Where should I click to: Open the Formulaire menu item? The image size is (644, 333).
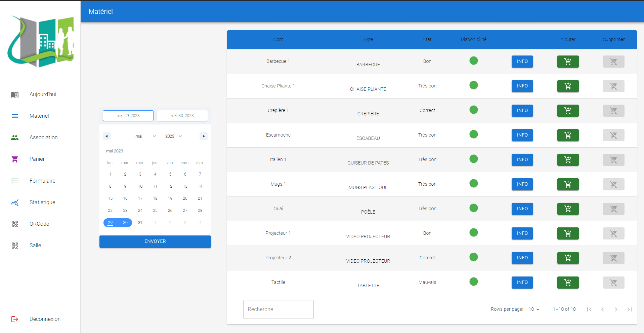[x=42, y=181]
